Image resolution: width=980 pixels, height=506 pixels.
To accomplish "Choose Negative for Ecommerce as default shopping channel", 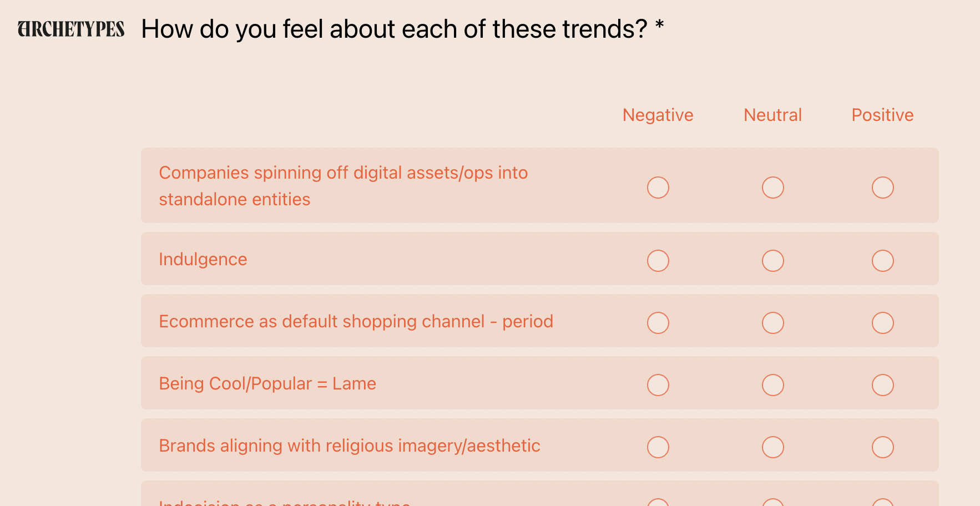I will (658, 323).
